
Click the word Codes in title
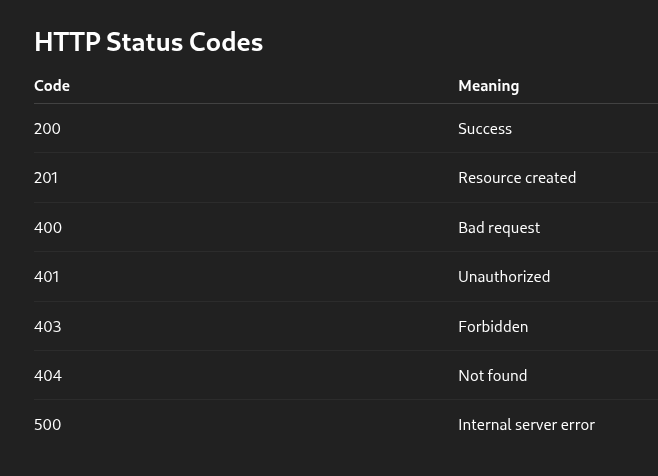[x=226, y=42]
